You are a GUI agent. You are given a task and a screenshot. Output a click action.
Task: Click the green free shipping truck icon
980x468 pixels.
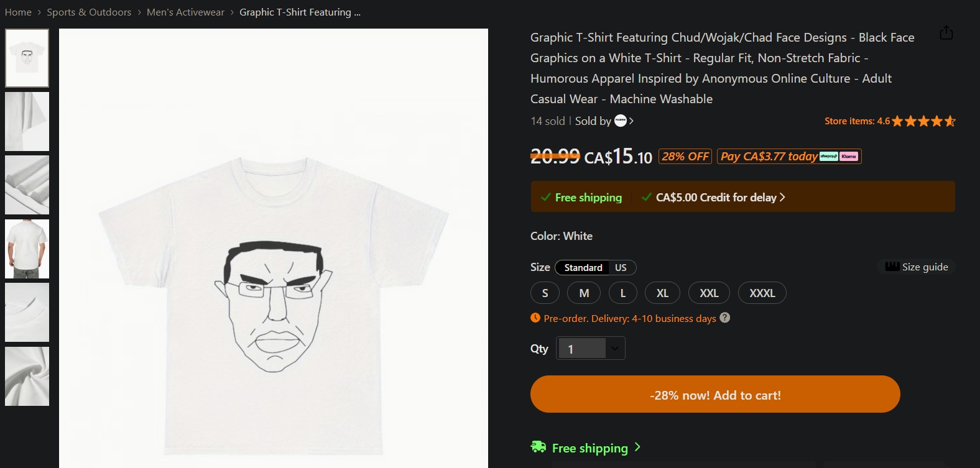point(538,447)
